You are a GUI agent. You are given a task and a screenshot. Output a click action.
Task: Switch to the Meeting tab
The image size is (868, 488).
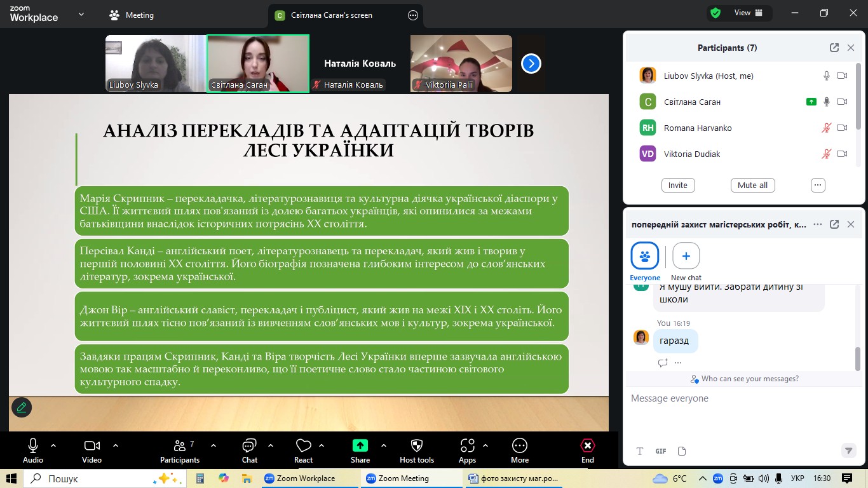tap(132, 15)
